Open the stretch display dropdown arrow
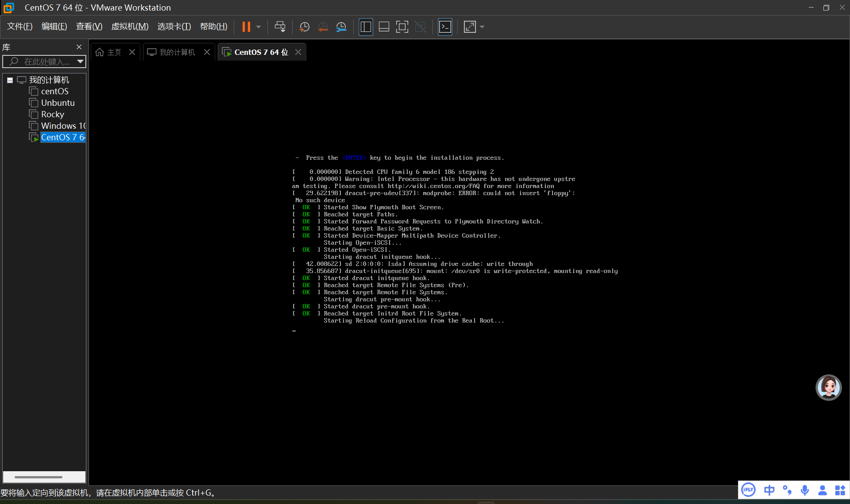This screenshot has width=850, height=504. point(482,27)
